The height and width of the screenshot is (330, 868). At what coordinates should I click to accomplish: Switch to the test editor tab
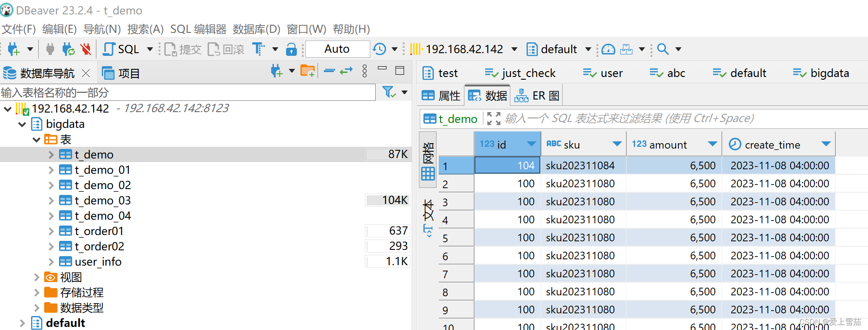pyautogui.click(x=440, y=73)
